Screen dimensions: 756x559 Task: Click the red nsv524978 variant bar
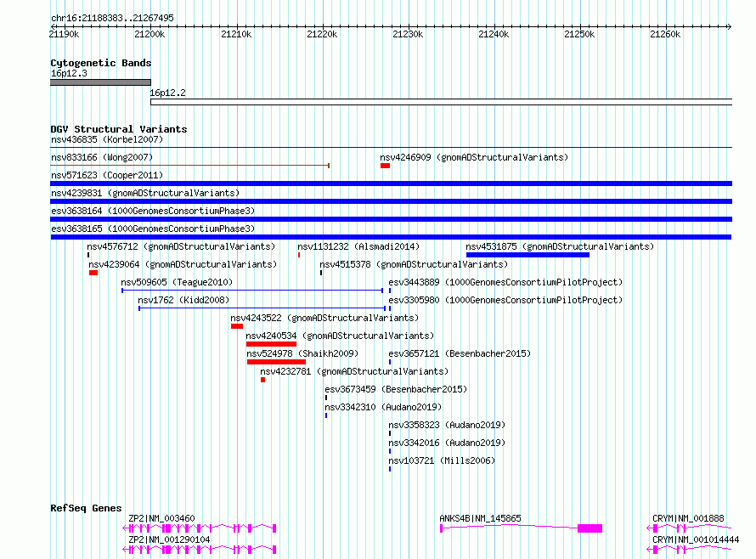click(x=276, y=362)
